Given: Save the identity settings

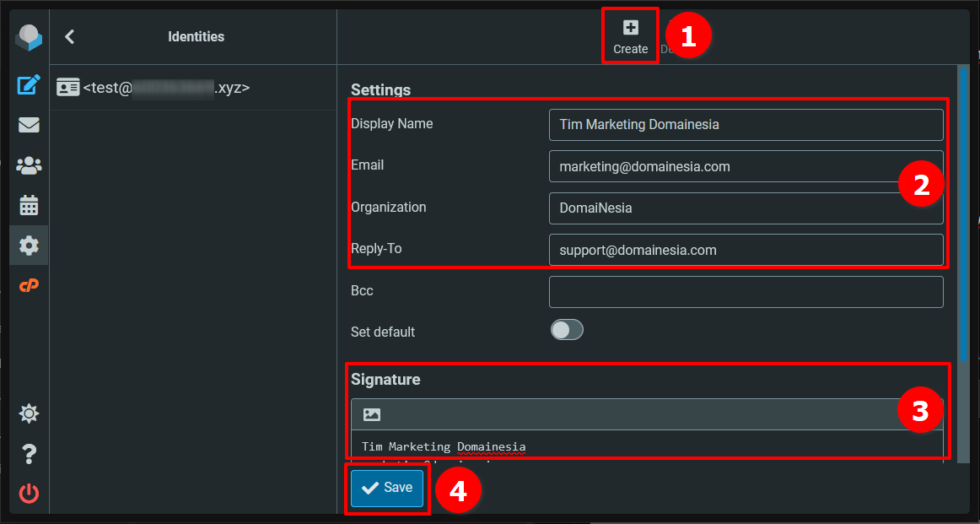Looking at the screenshot, I should (387, 488).
